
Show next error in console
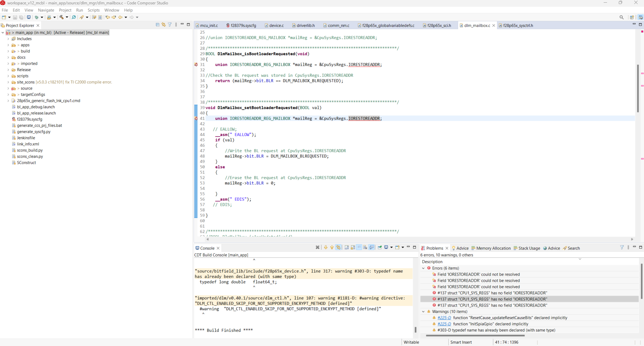pos(325,247)
